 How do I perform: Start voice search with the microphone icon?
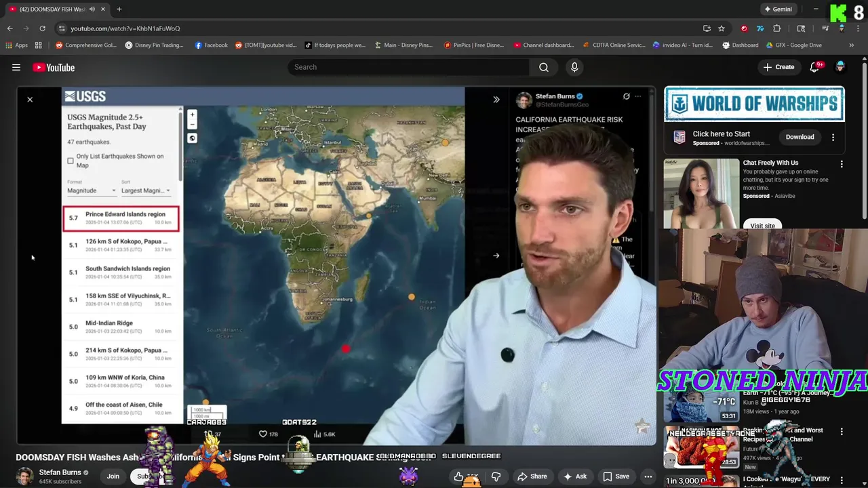[x=574, y=67]
